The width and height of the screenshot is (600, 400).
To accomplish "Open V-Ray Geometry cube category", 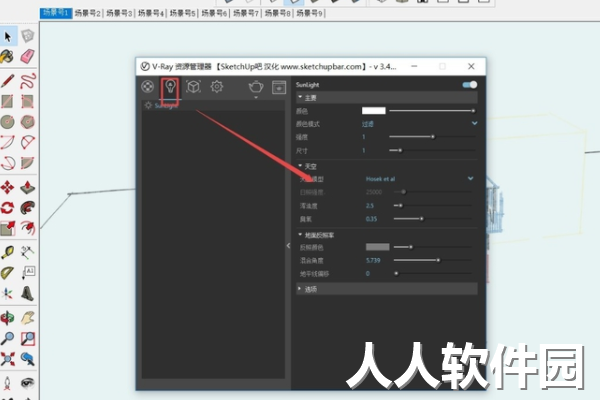I will coord(193,87).
